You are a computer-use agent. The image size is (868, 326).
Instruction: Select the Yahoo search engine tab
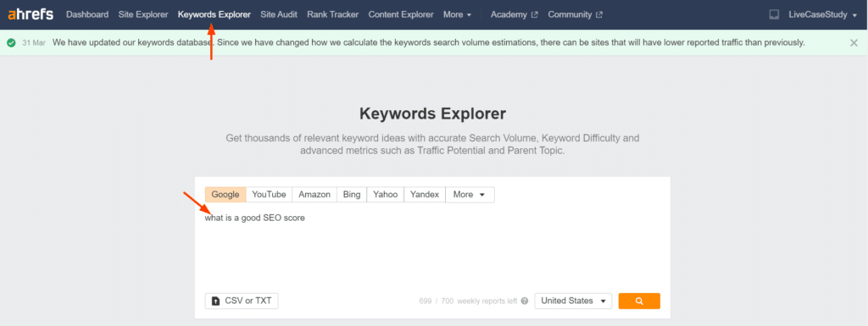click(385, 195)
